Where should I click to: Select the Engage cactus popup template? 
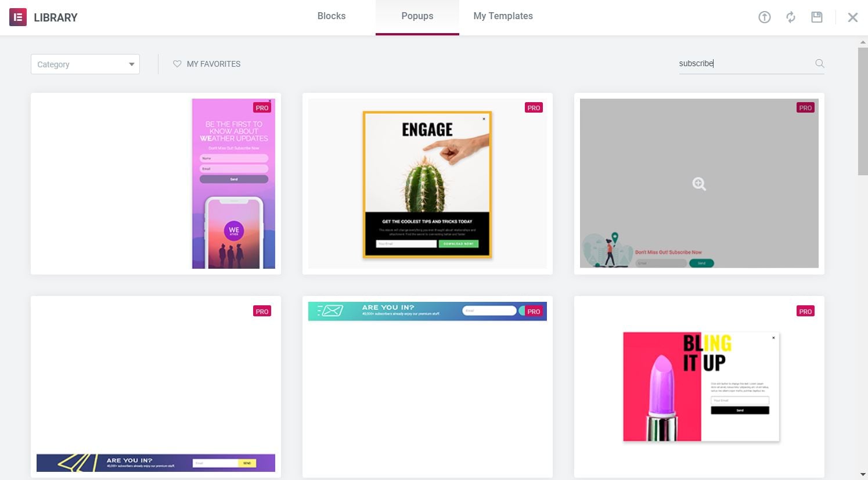click(x=427, y=183)
